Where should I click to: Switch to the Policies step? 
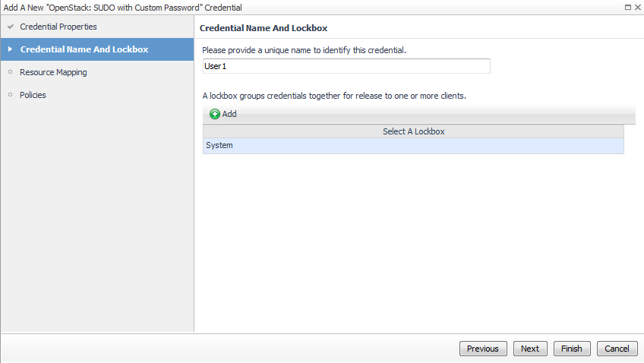coord(33,95)
